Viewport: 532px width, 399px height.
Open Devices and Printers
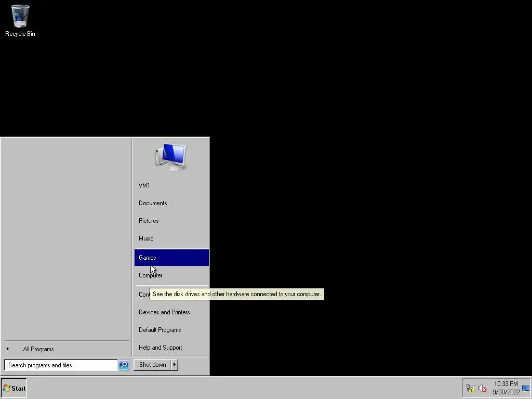tap(171, 312)
